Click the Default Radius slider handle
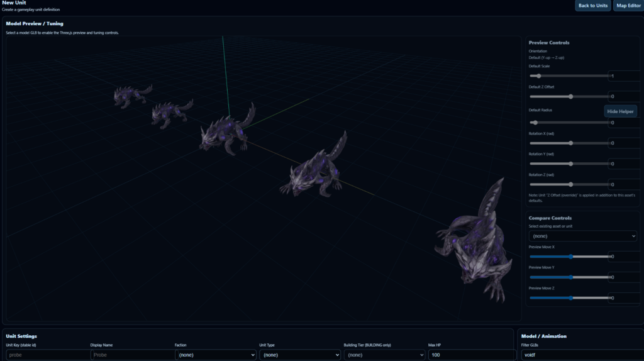This screenshot has height=361, width=644. pyautogui.click(x=534, y=123)
